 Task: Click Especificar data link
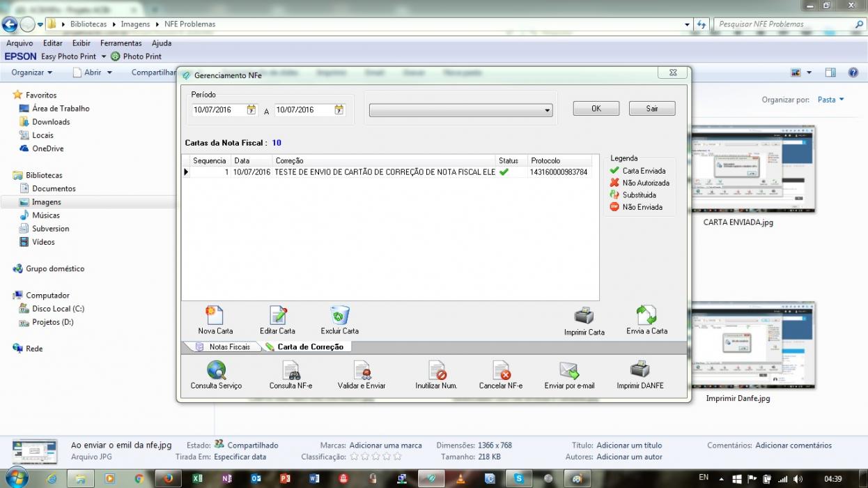240,457
